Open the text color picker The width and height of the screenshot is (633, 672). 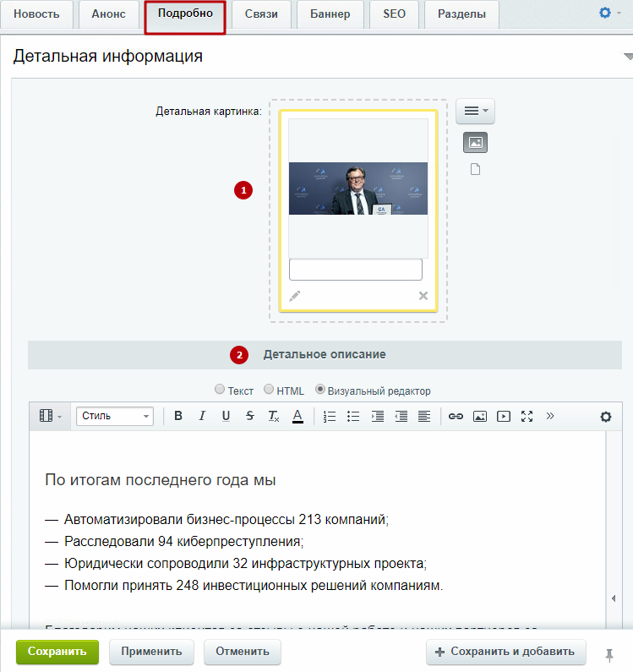click(297, 416)
